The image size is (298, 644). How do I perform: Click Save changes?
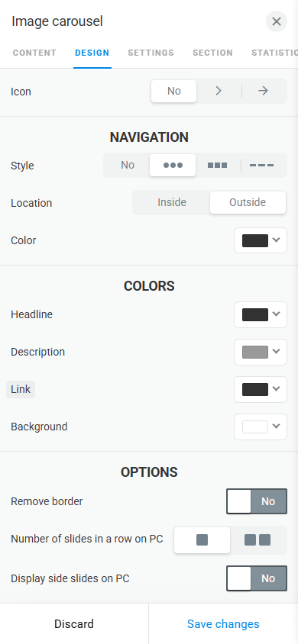tap(223, 624)
